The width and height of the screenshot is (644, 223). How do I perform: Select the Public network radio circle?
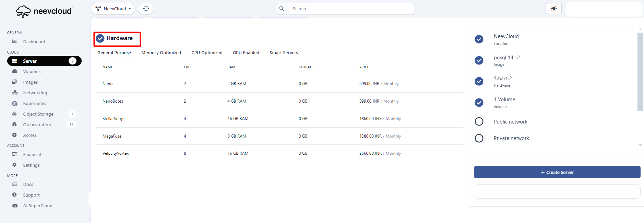(x=479, y=121)
